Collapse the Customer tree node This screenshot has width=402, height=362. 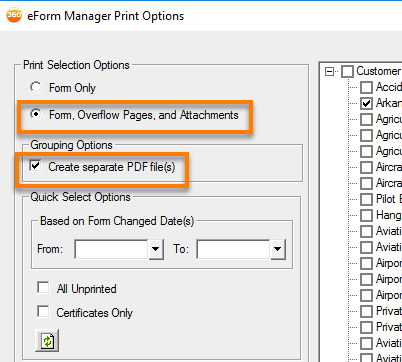click(x=329, y=71)
